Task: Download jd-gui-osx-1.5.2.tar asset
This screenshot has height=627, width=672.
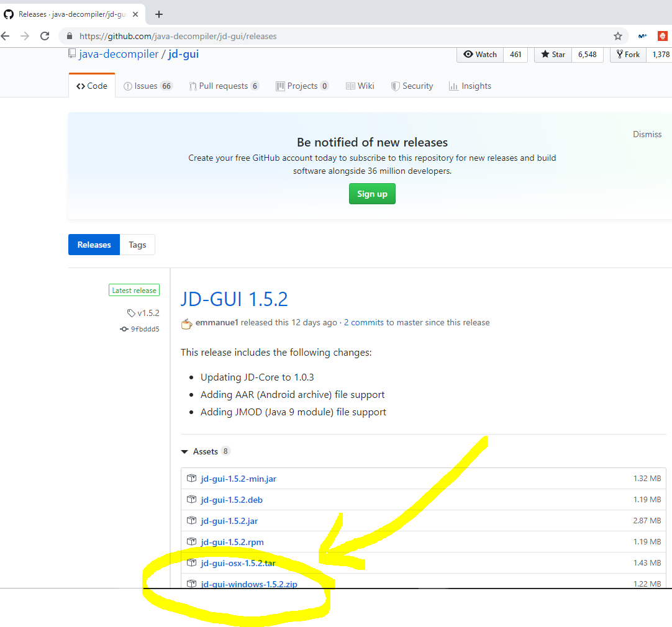Action: click(x=238, y=563)
